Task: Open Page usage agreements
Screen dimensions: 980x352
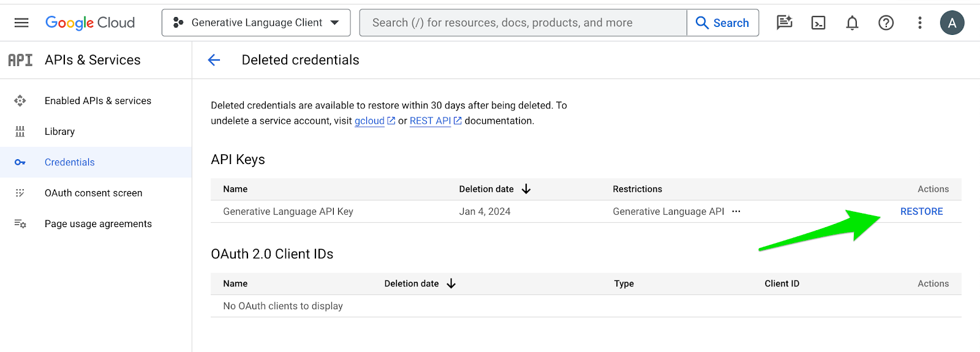Action: pos(98,223)
